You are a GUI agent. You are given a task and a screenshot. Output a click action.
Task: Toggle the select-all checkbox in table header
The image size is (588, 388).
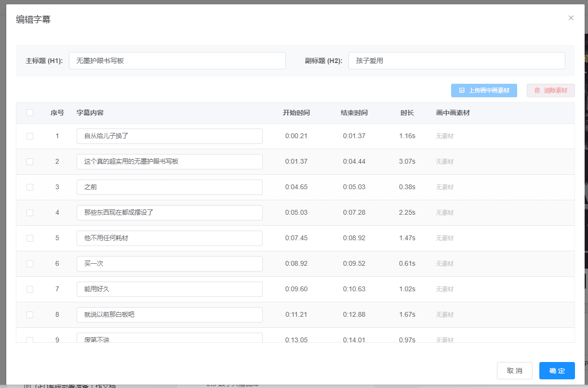pyautogui.click(x=30, y=113)
